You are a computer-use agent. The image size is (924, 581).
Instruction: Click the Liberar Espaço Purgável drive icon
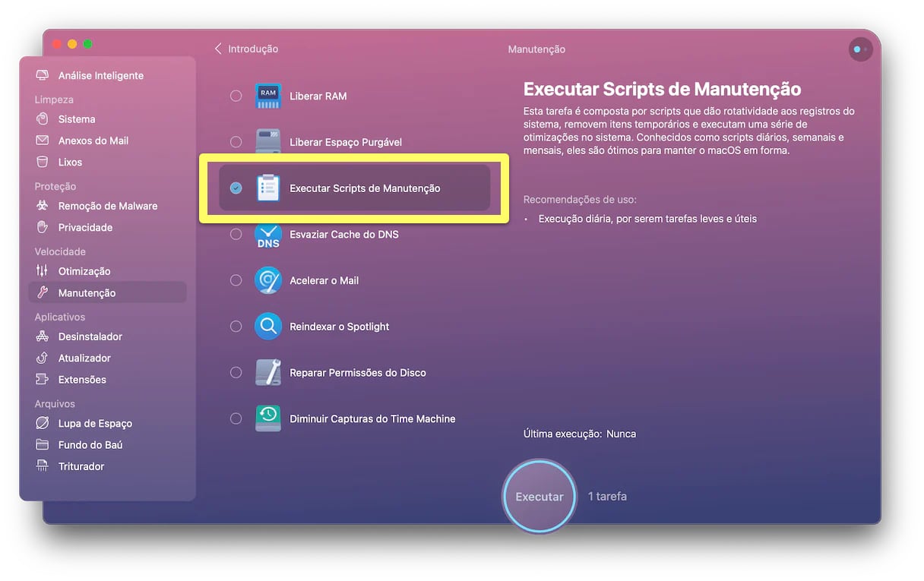pyautogui.click(x=267, y=142)
